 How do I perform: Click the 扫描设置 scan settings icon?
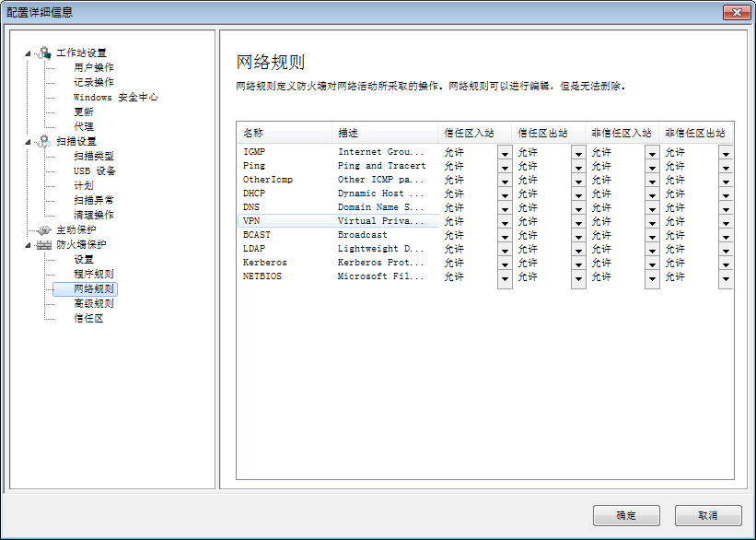click(x=43, y=142)
